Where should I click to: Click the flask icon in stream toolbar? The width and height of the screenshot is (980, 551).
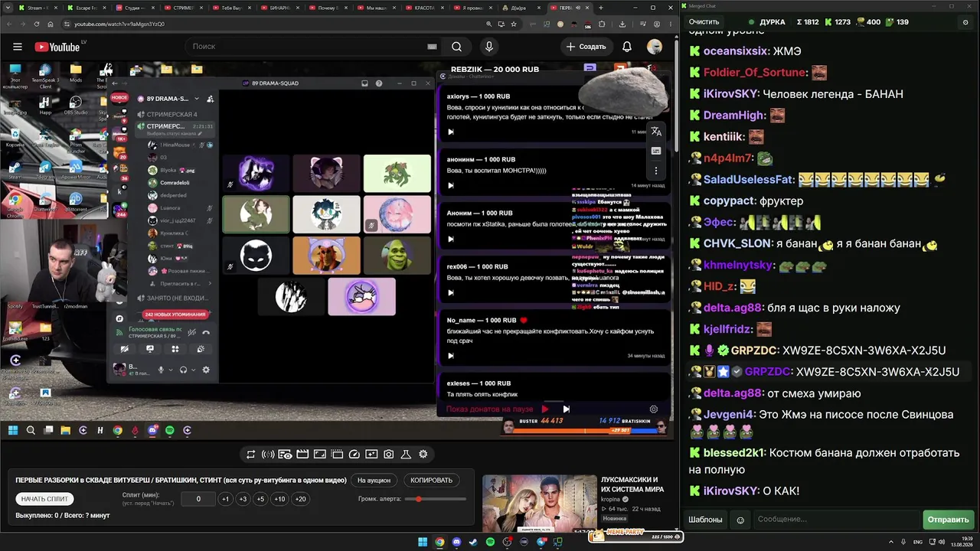406,455
